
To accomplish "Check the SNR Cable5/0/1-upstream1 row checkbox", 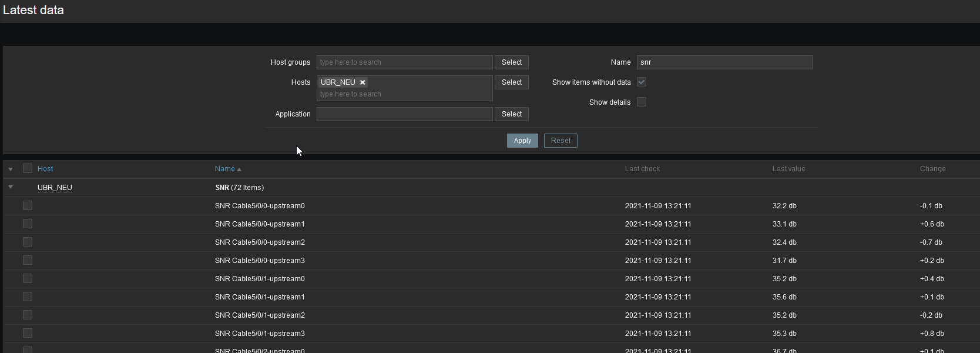I will 28,297.
